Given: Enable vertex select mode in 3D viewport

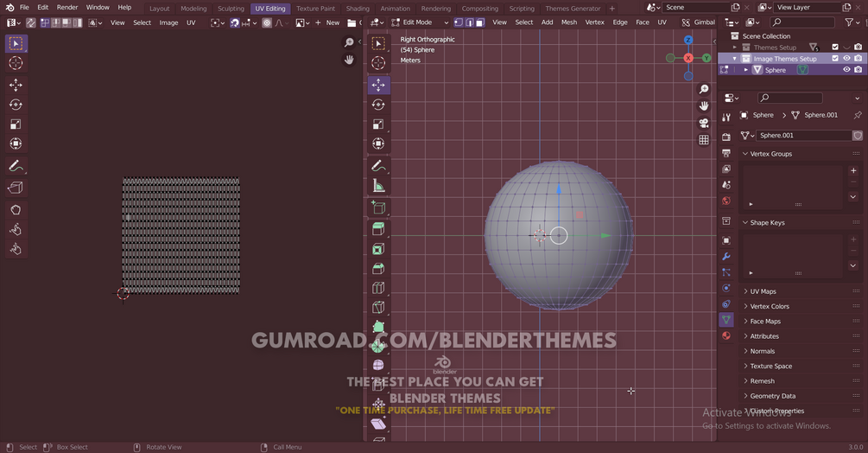Looking at the screenshot, I should click(x=459, y=22).
